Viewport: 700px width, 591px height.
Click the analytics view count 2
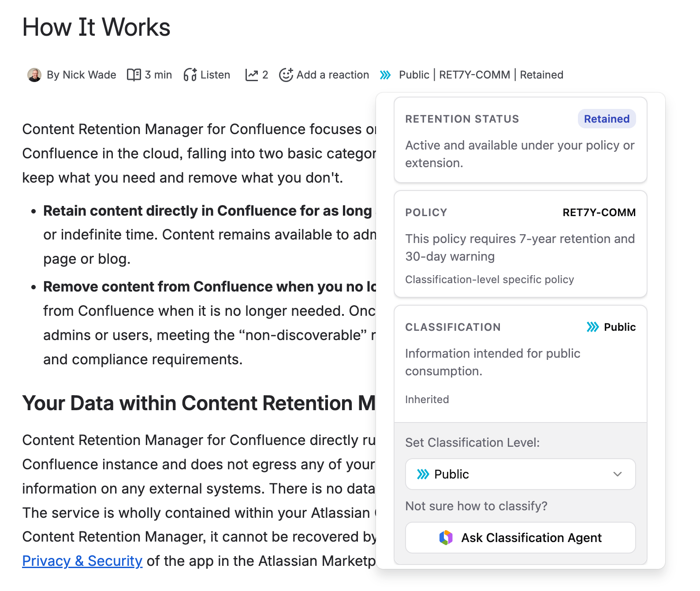coord(265,75)
